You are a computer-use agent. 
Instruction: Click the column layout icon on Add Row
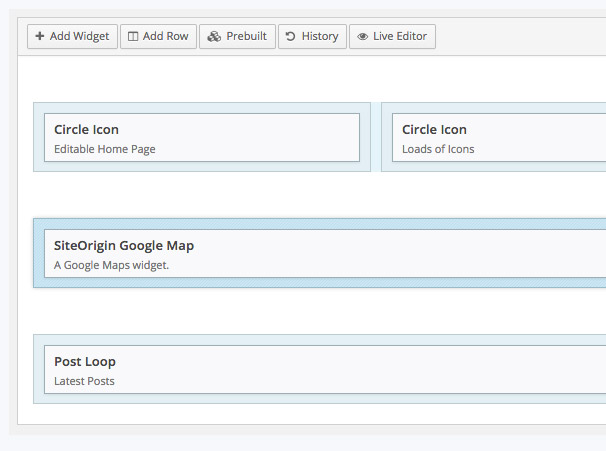tap(133, 36)
